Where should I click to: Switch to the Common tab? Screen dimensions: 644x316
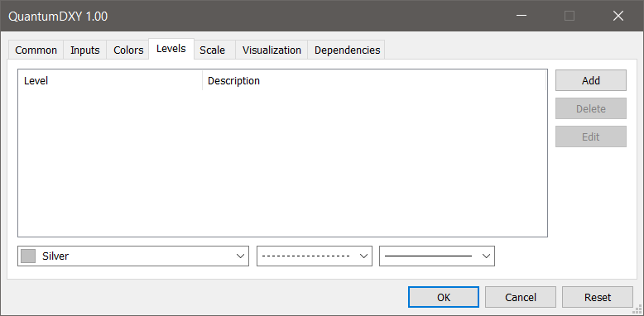click(36, 50)
